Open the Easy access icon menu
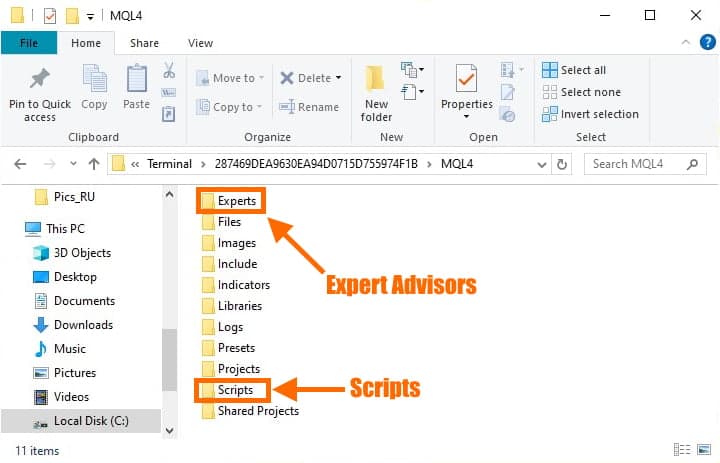Viewport: 720px width, 463px height. tap(412, 92)
